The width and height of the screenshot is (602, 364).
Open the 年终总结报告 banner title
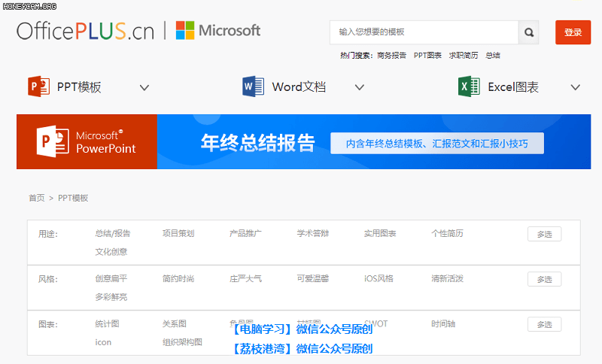pos(258,143)
